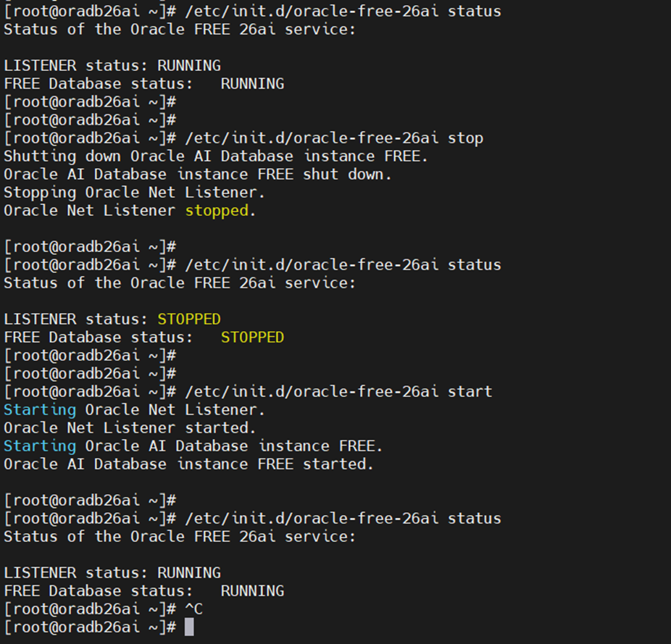Click the "/etc/init.d/oracle-free-26ai stop" command path
The width and height of the screenshot is (671, 644).
pos(312,138)
